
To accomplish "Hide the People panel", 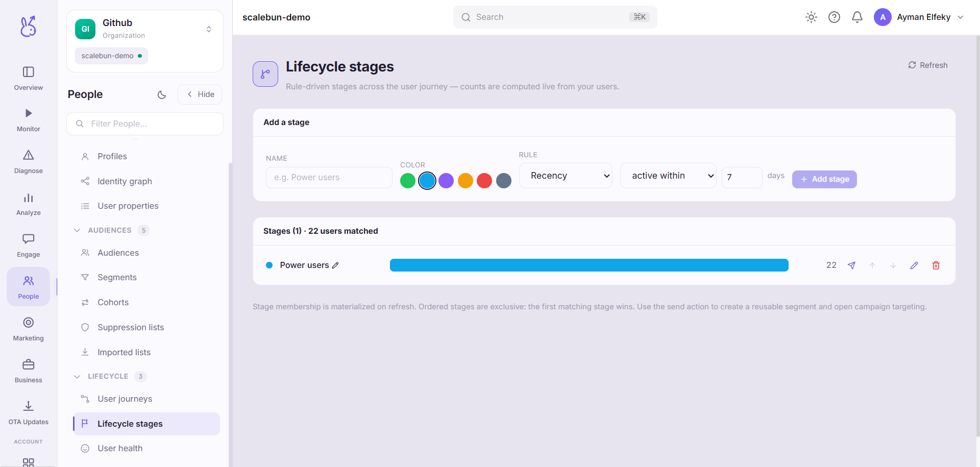I will pyautogui.click(x=200, y=94).
